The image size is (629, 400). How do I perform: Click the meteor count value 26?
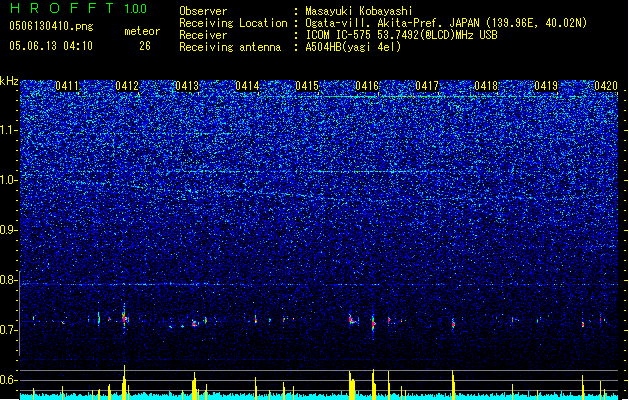145,46
